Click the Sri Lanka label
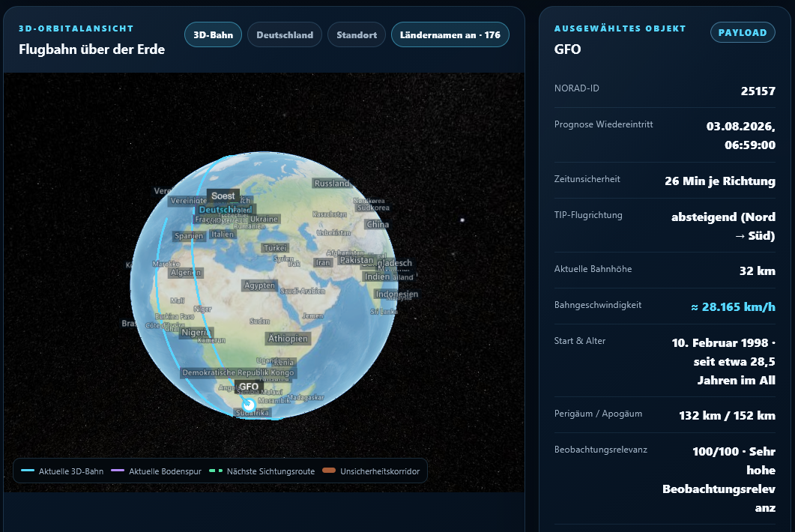This screenshot has width=795, height=532. [384, 312]
